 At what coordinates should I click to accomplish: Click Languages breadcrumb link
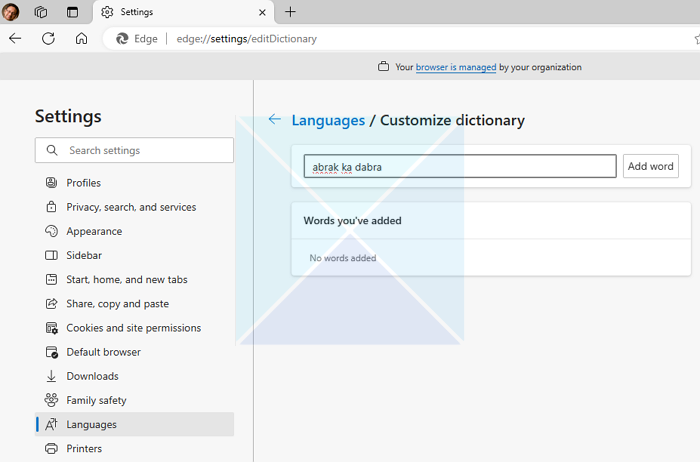pyautogui.click(x=328, y=120)
